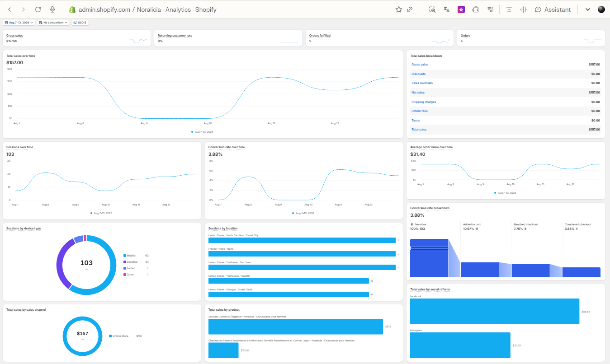The width and height of the screenshot is (610, 364).
Task: Reload the Shopify analytics page
Action: pos(38,9)
